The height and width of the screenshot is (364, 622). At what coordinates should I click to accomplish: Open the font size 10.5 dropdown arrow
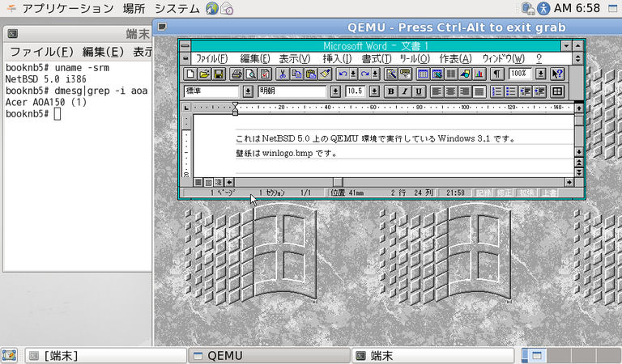point(374,91)
